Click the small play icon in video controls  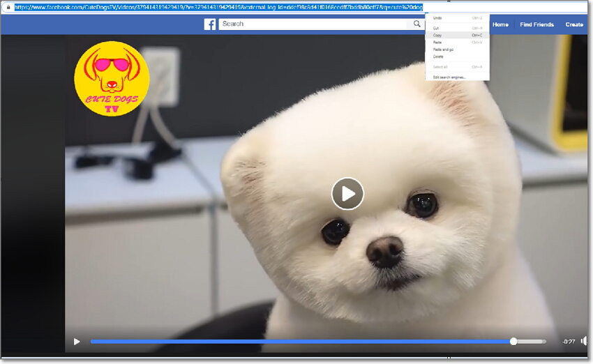click(77, 342)
